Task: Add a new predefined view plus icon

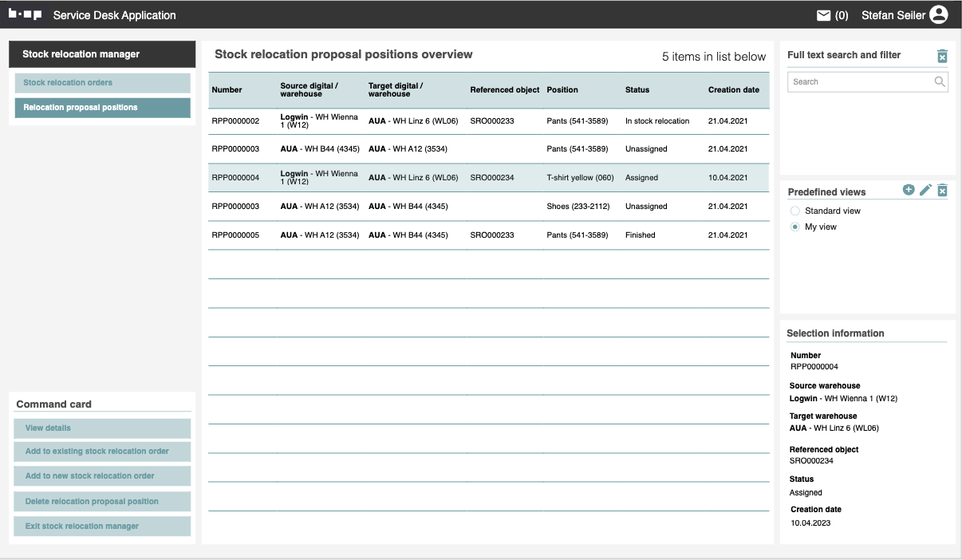Action: coord(909,190)
